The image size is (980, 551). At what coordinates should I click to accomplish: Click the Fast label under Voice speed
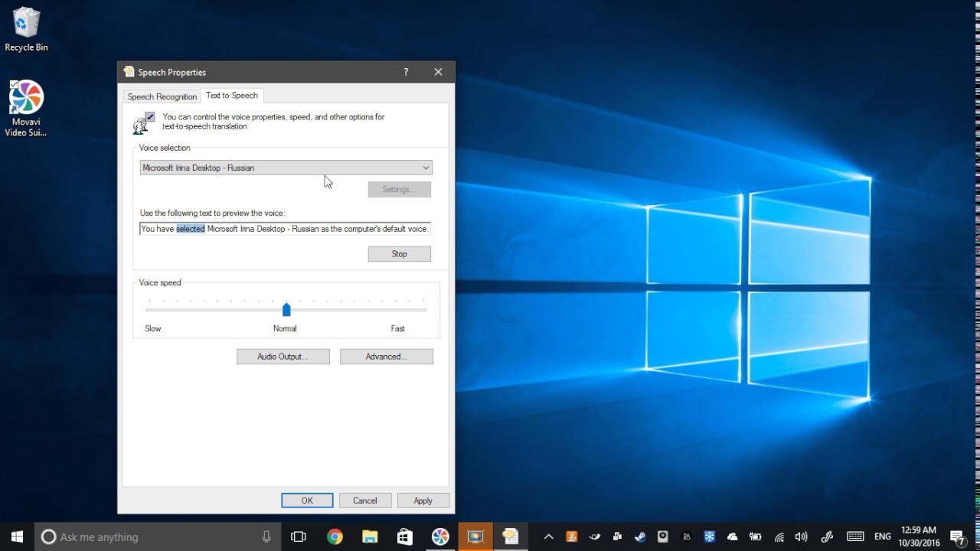click(x=397, y=328)
